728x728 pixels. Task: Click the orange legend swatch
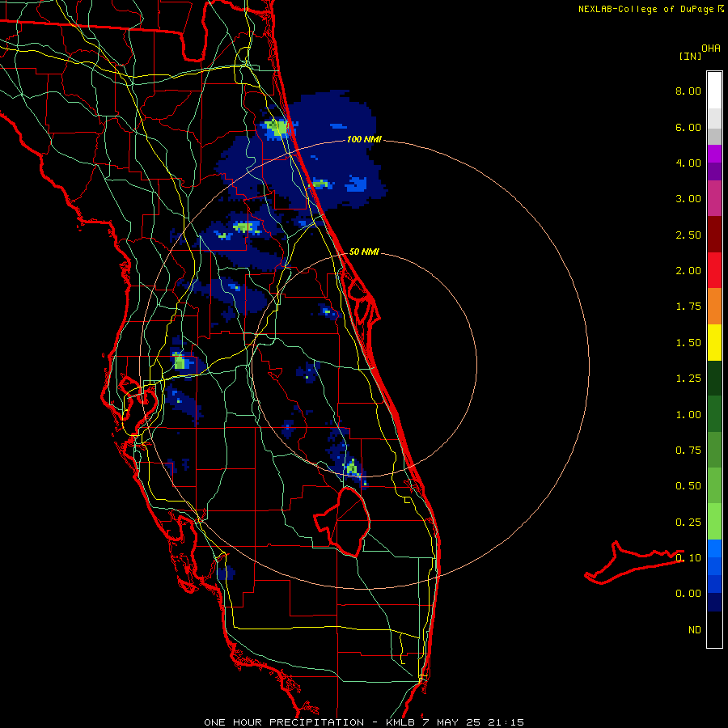pos(714,307)
